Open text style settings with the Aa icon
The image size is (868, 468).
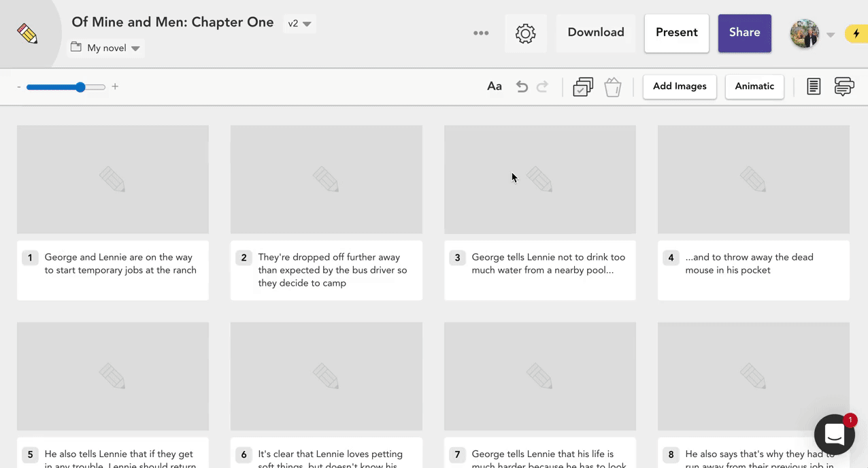click(x=494, y=86)
